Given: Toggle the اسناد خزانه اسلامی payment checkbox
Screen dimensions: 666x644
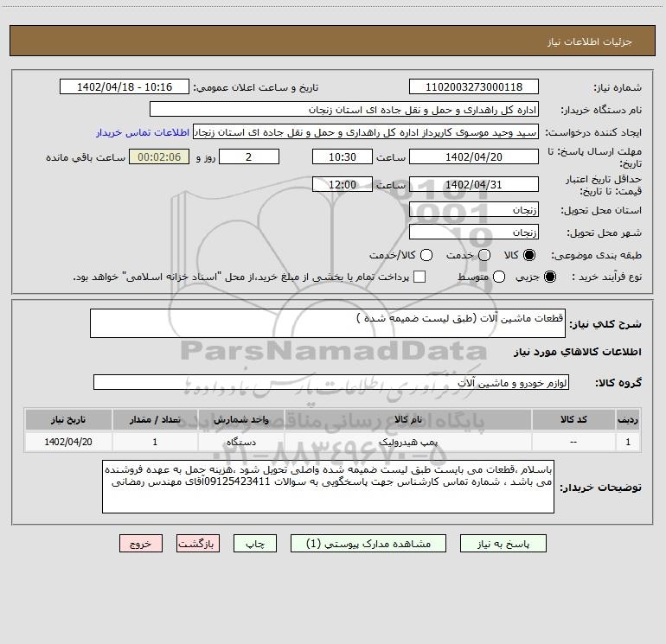Looking at the screenshot, I should point(419,277).
